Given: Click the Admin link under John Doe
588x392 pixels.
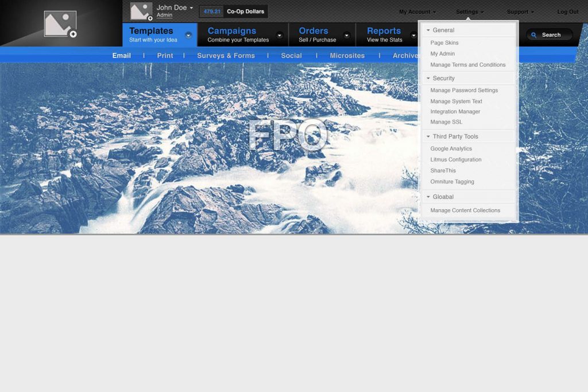Looking at the screenshot, I should 164,16.
